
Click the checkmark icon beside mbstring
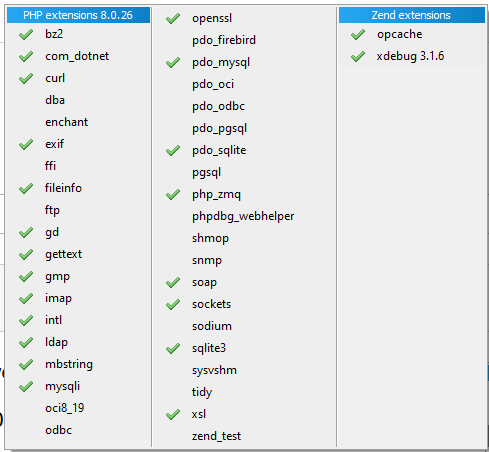click(x=26, y=364)
